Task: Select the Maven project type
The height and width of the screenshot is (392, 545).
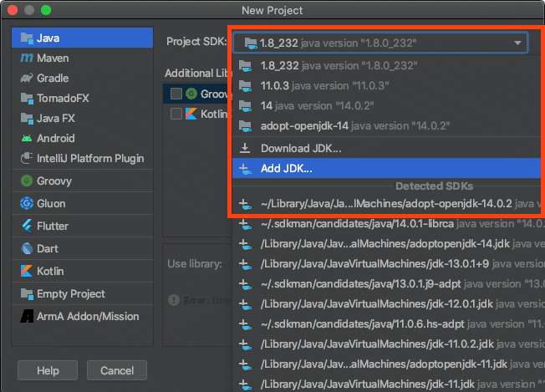Action: click(82, 58)
